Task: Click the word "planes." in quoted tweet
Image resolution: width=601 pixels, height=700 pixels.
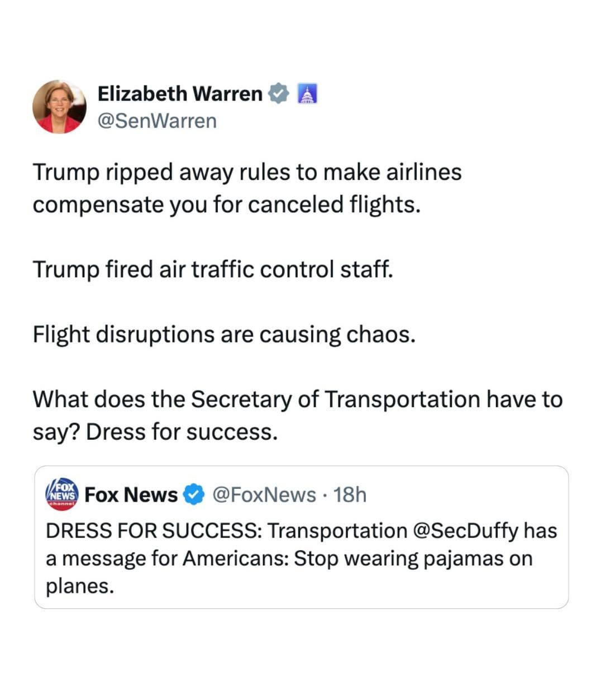Action: [x=80, y=586]
